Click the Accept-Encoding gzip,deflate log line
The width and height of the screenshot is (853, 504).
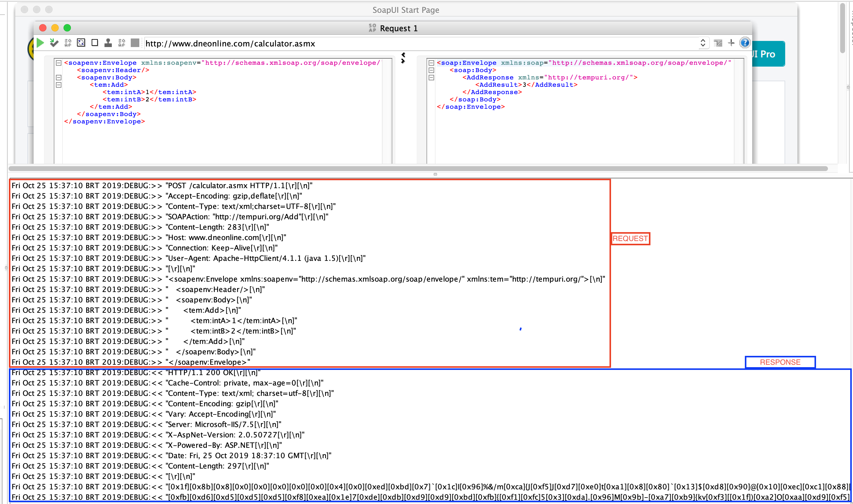[x=157, y=196]
